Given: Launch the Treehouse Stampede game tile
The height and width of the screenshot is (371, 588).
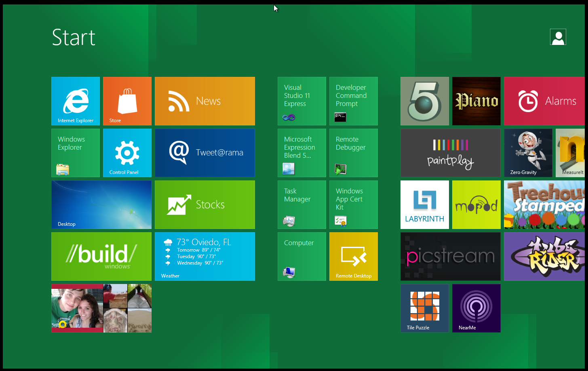Looking at the screenshot, I should pos(544,205).
